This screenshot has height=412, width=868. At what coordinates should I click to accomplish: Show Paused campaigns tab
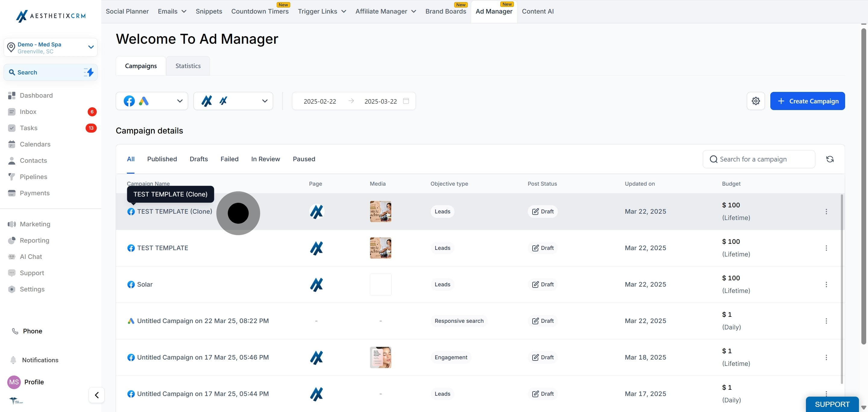pyautogui.click(x=303, y=159)
